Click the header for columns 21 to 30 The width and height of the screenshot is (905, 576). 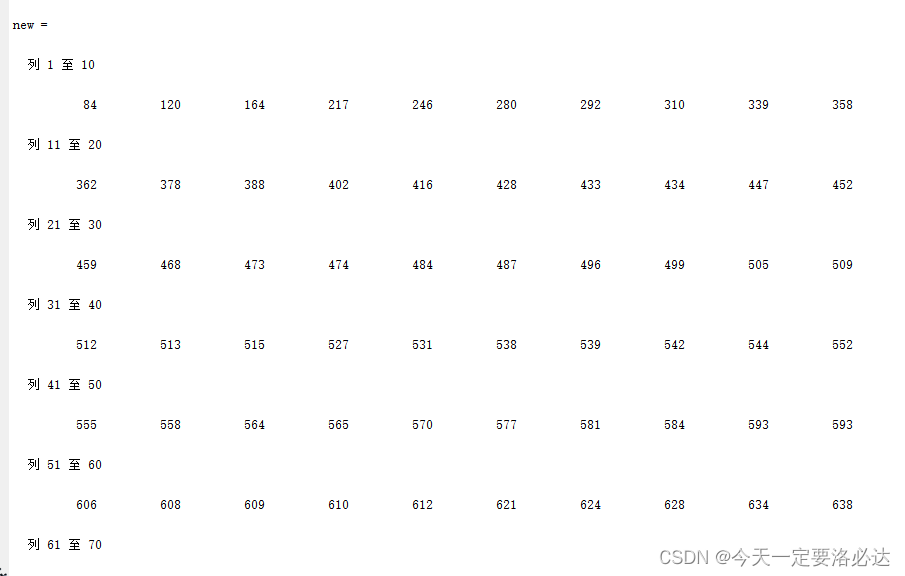click(65, 225)
